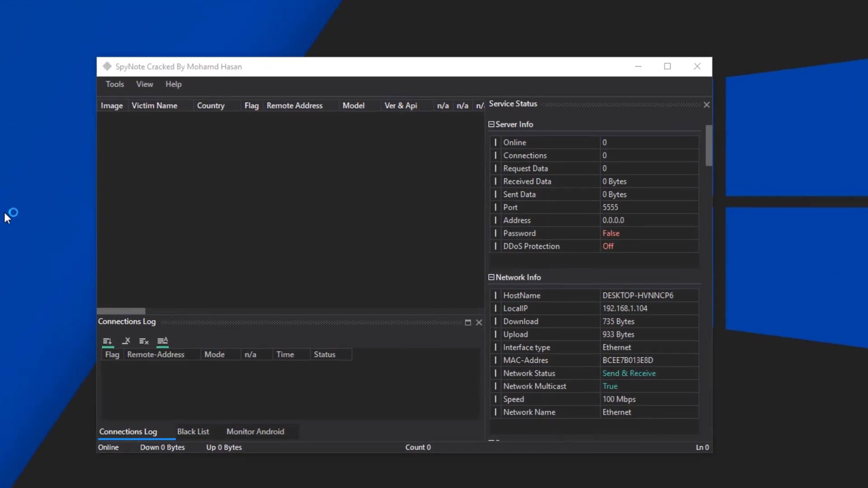The width and height of the screenshot is (868, 488).
Task: Toggle auto-scroll icon in Connections Log toolbar
Action: [x=107, y=341]
